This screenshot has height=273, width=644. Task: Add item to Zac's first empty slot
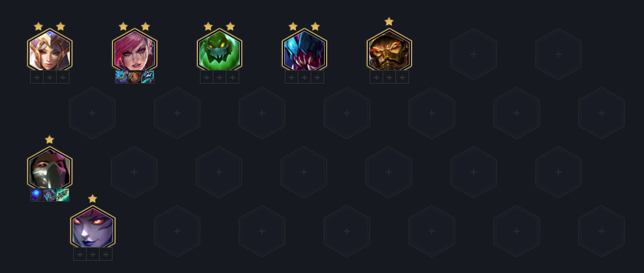(207, 77)
